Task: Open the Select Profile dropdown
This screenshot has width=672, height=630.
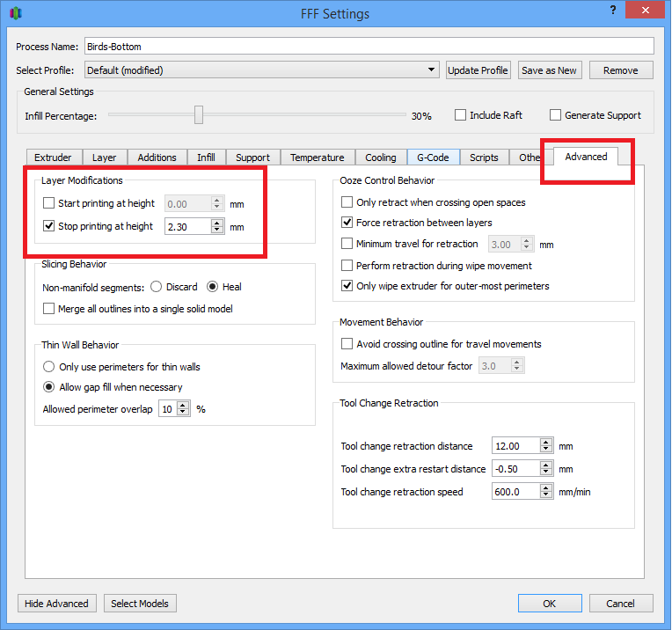Action: [x=262, y=70]
